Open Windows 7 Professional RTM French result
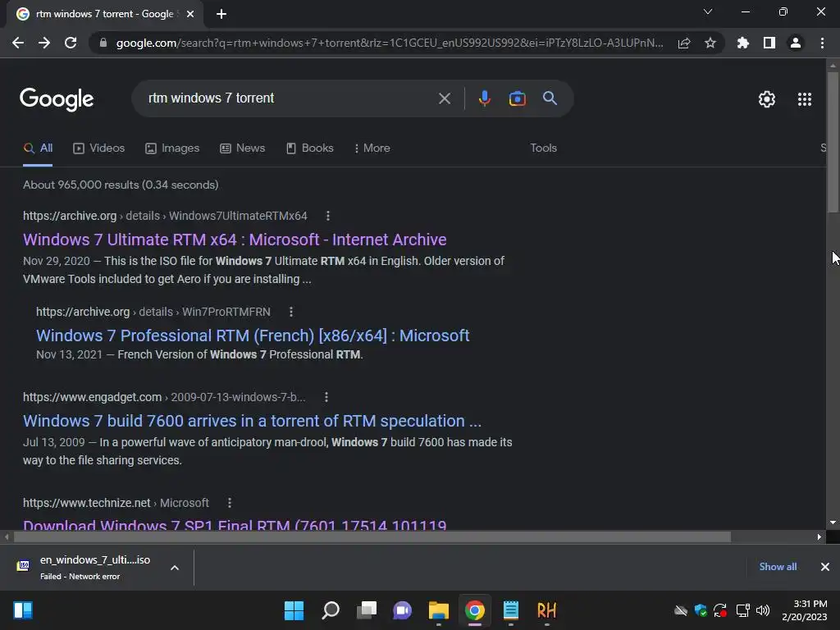This screenshot has height=630, width=840. [x=253, y=336]
